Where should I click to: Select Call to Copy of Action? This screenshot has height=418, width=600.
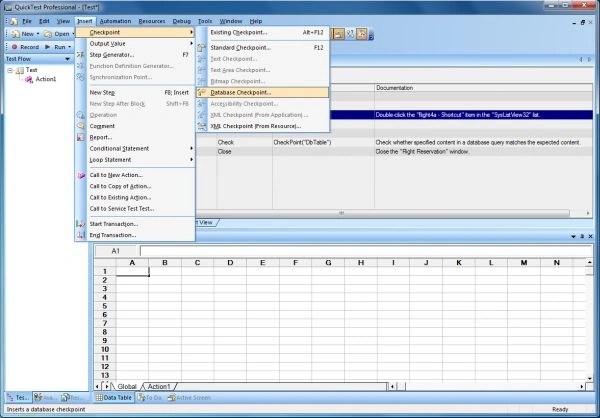click(135, 186)
